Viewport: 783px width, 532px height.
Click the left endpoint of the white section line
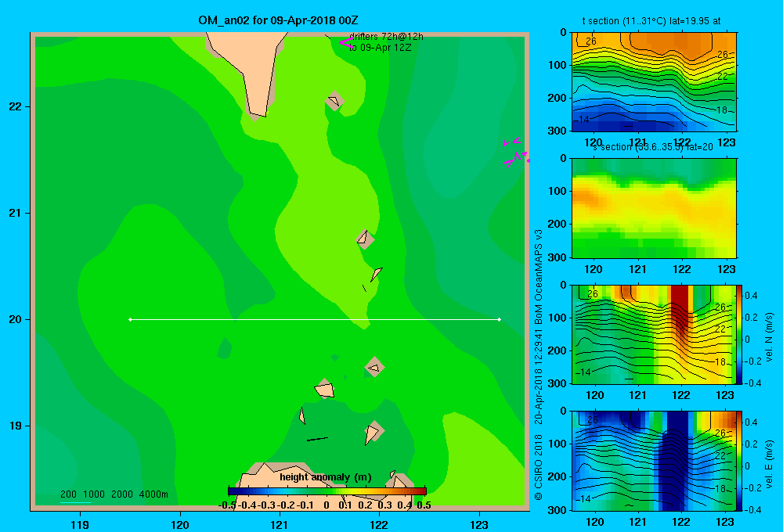[130, 319]
